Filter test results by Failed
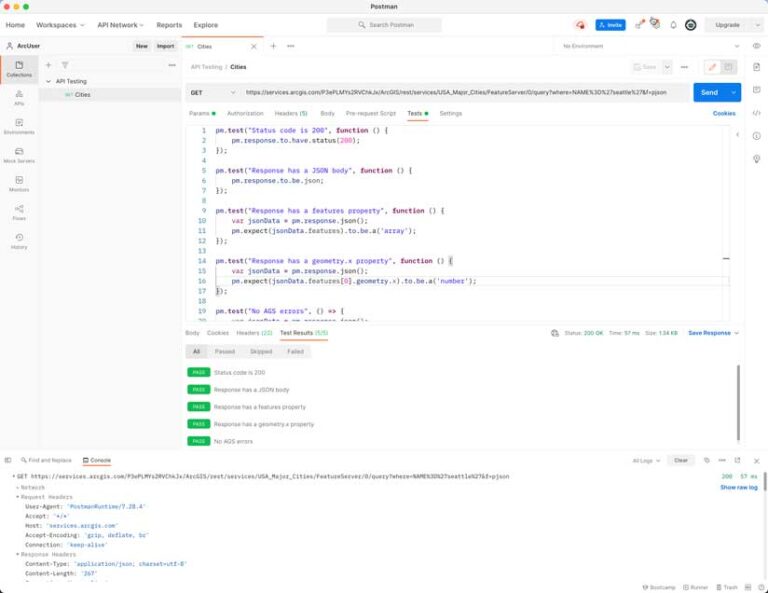The width and height of the screenshot is (768, 593). point(295,352)
